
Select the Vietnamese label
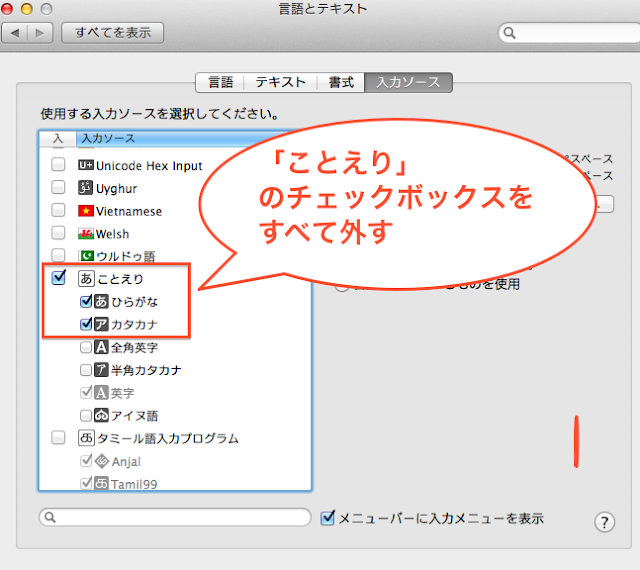pyautogui.click(x=129, y=211)
